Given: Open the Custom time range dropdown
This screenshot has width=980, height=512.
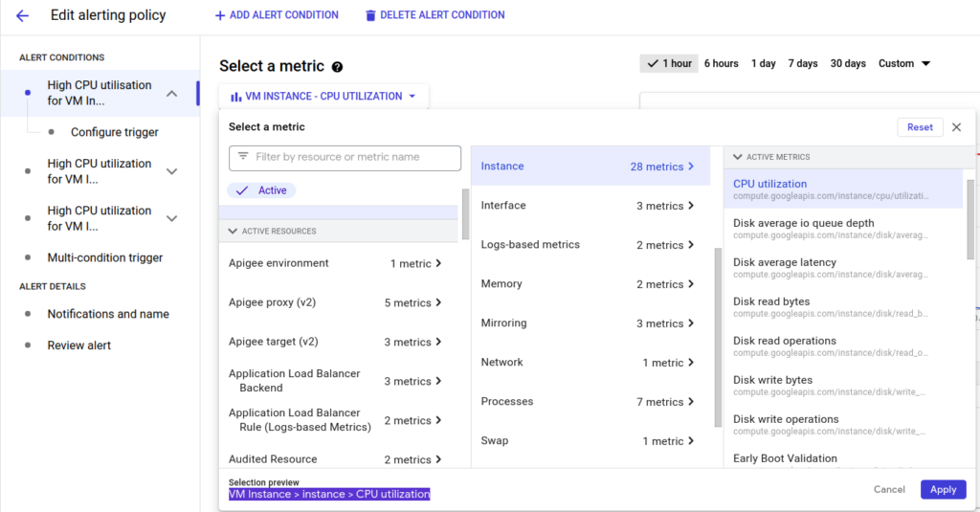Looking at the screenshot, I should pos(904,63).
